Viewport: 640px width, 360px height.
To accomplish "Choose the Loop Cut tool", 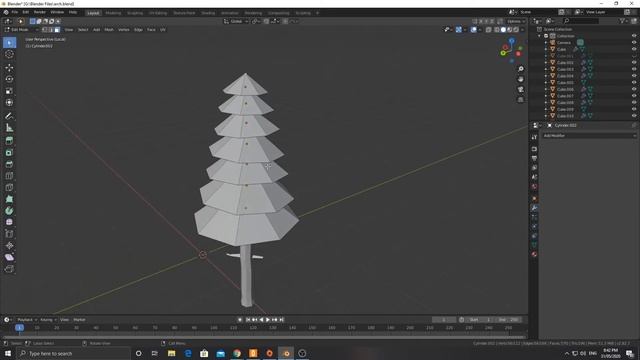I will [9, 176].
